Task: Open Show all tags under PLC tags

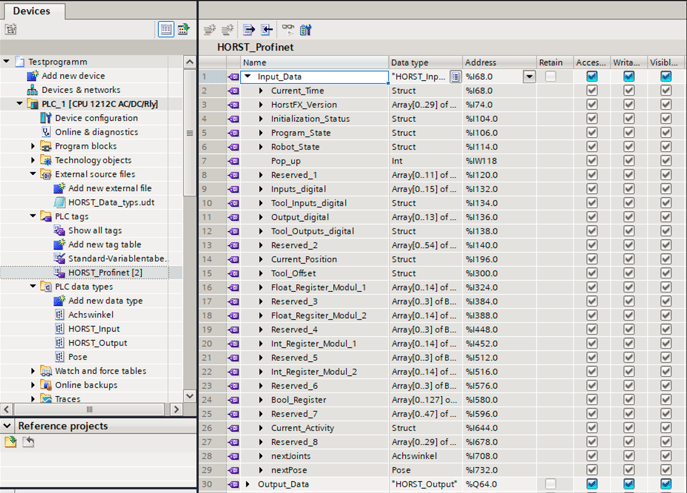Action: click(94, 230)
